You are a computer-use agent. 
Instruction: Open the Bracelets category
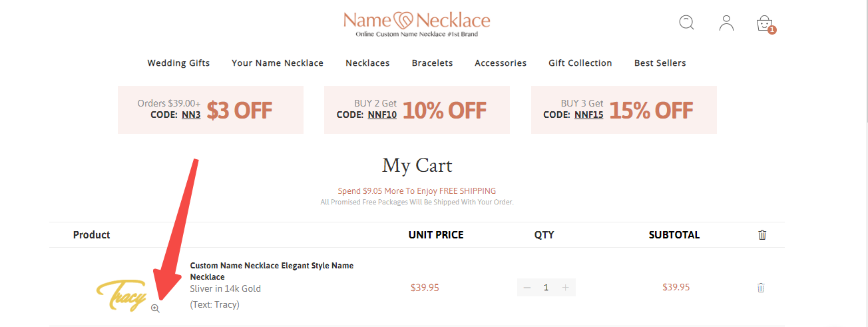click(x=432, y=63)
